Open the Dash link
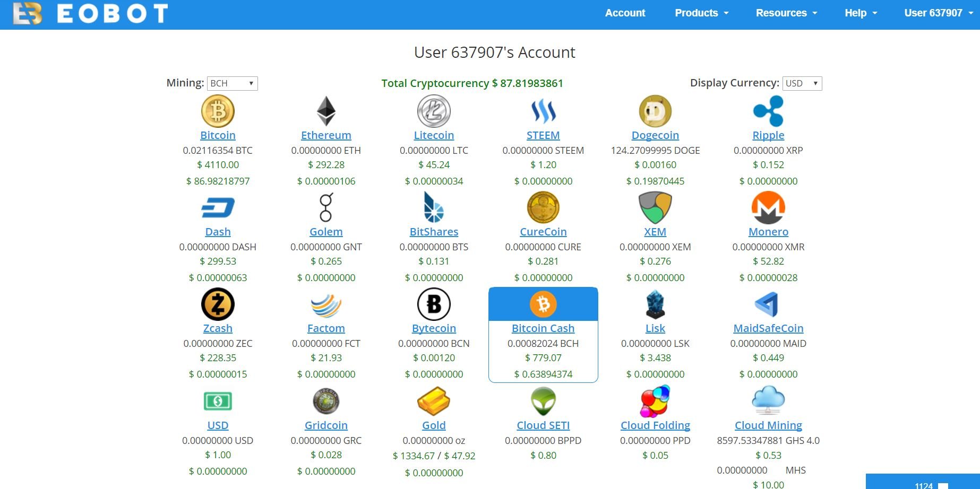980x489 pixels. pyautogui.click(x=218, y=232)
